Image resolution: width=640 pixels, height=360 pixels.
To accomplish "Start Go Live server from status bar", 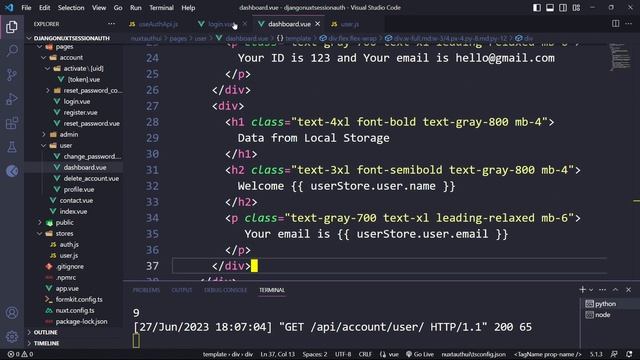I will [x=420, y=354].
